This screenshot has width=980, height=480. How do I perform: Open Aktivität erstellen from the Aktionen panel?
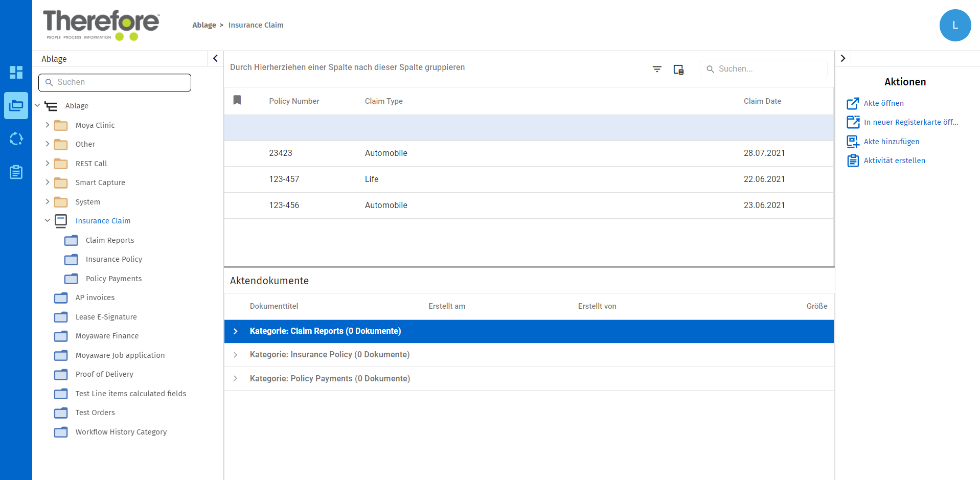pyautogui.click(x=895, y=160)
